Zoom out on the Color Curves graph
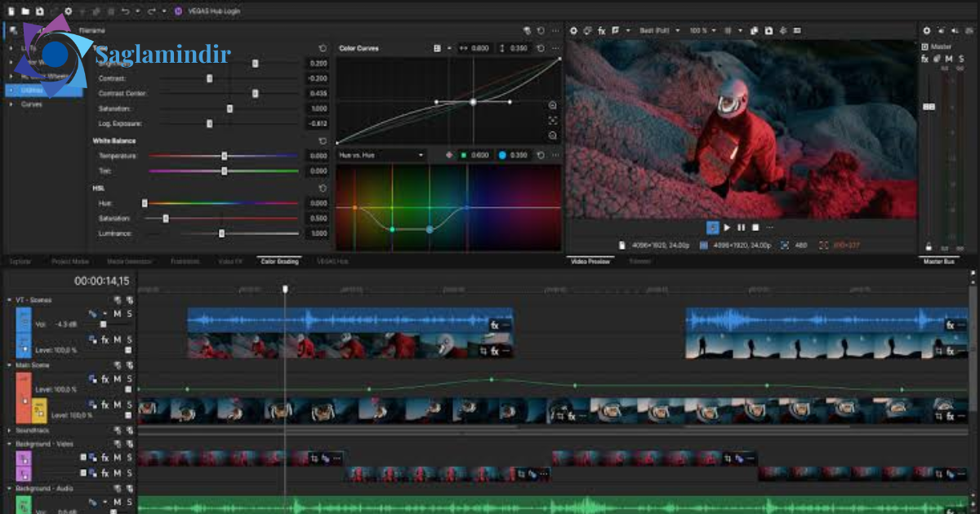980x514 pixels. point(553,135)
